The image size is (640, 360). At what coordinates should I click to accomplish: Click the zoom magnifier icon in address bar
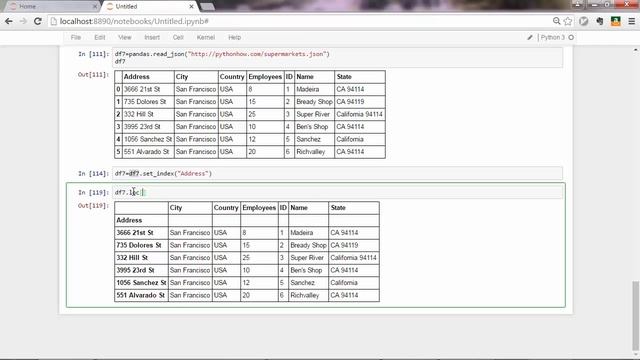pyautogui.click(x=556, y=21)
